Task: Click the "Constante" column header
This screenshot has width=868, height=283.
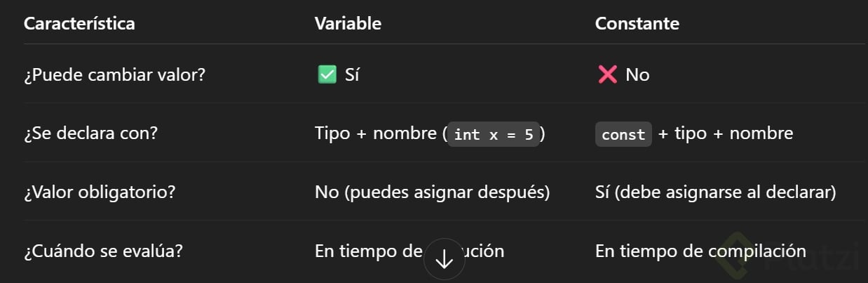Action: (x=637, y=23)
